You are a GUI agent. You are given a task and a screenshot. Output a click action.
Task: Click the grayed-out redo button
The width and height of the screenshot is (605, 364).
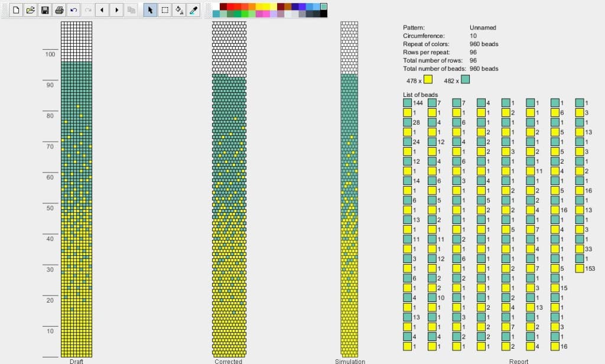tap(88, 10)
